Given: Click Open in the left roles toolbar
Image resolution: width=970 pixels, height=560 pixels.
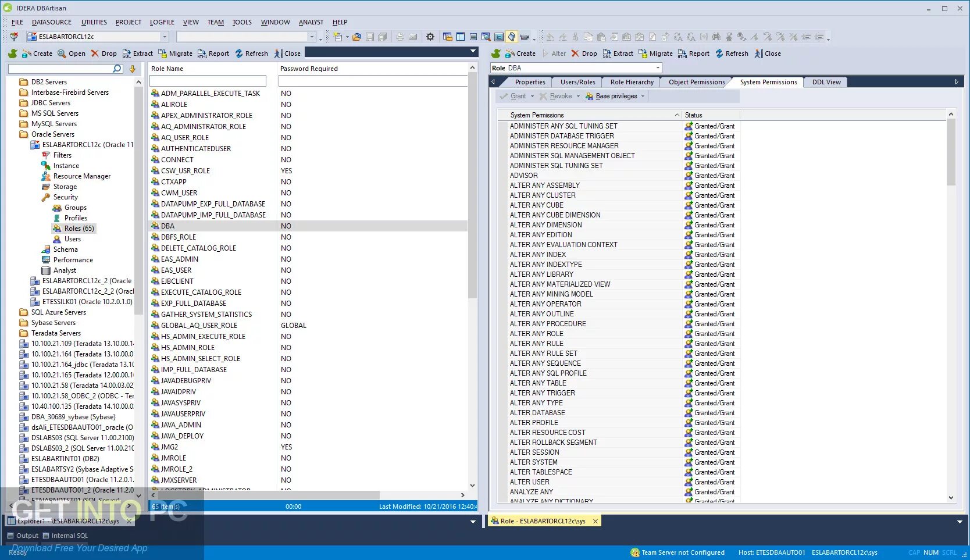Looking at the screenshot, I should click(71, 53).
